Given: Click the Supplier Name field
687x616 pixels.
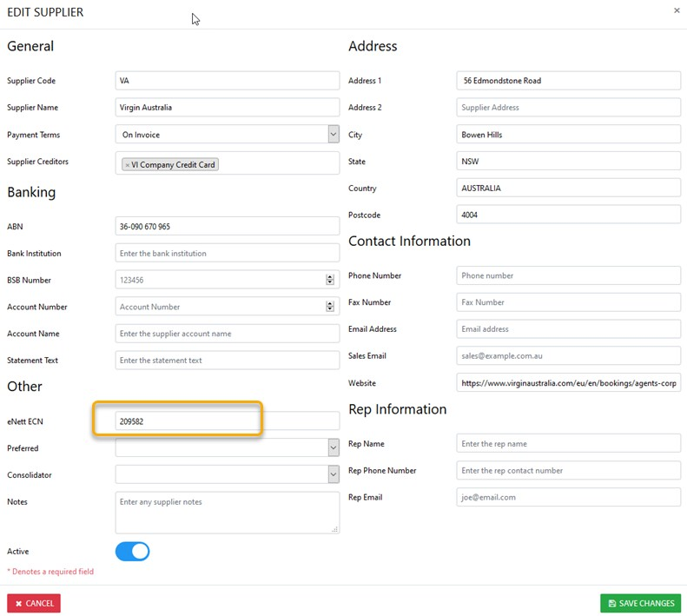Looking at the screenshot, I should click(226, 108).
